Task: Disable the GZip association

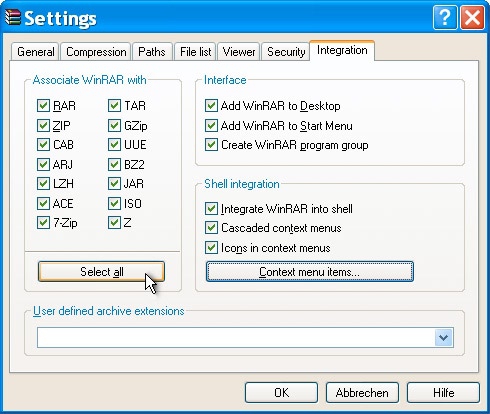Action: [114, 126]
